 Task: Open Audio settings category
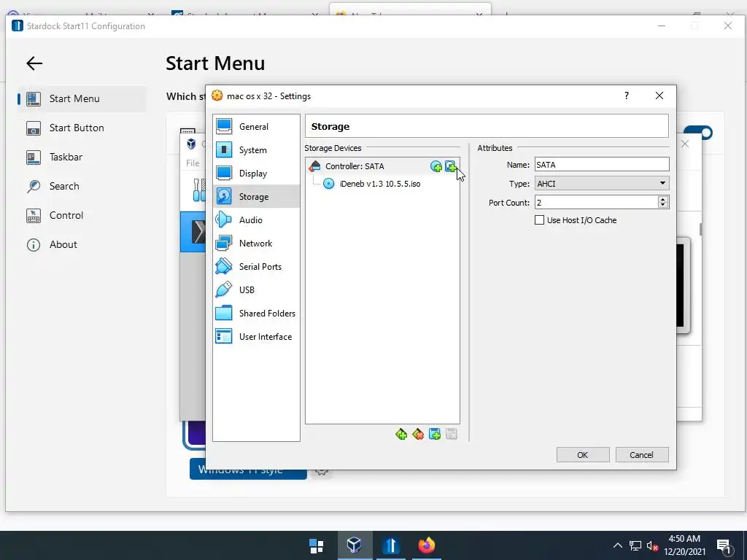[256, 220]
